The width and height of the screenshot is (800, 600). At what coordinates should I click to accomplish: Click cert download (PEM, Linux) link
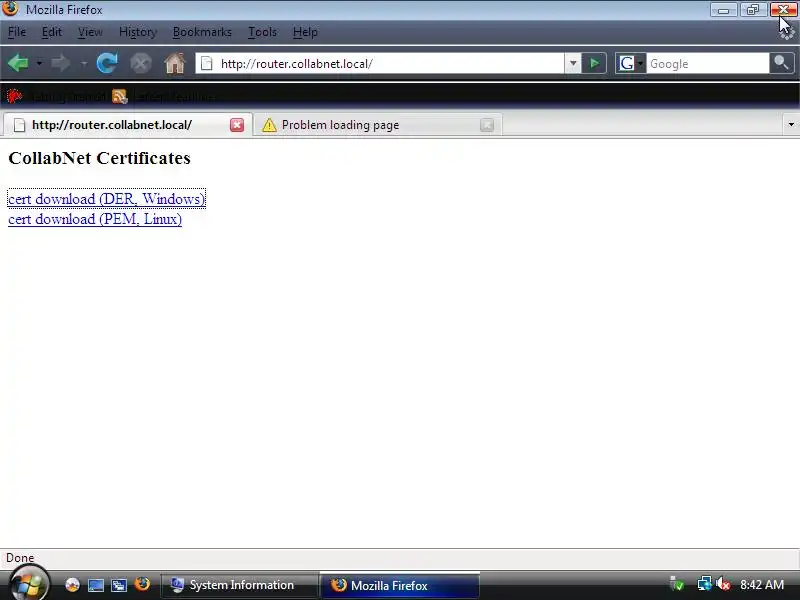(95, 219)
